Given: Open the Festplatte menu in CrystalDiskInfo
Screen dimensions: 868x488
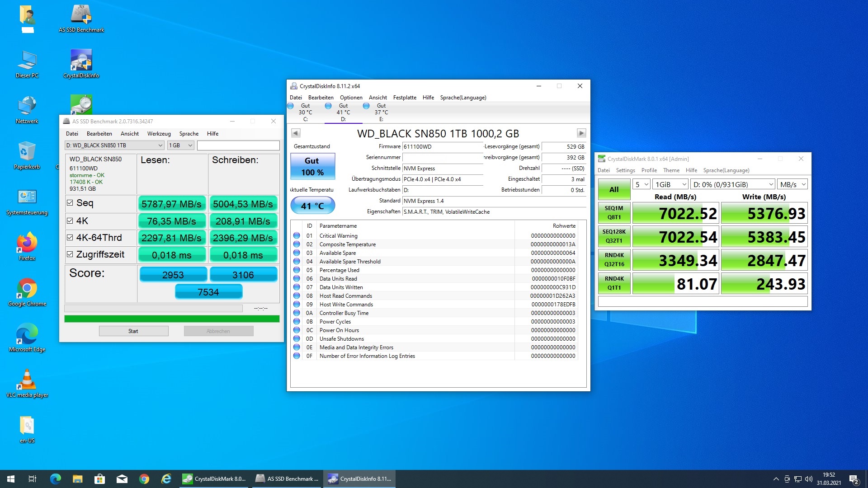Looking at the screenshot, I should [x=404, y=98].
